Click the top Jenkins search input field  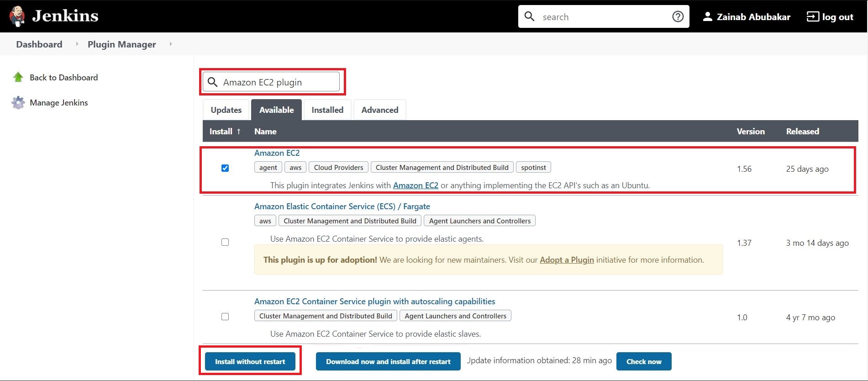point(604,16)
